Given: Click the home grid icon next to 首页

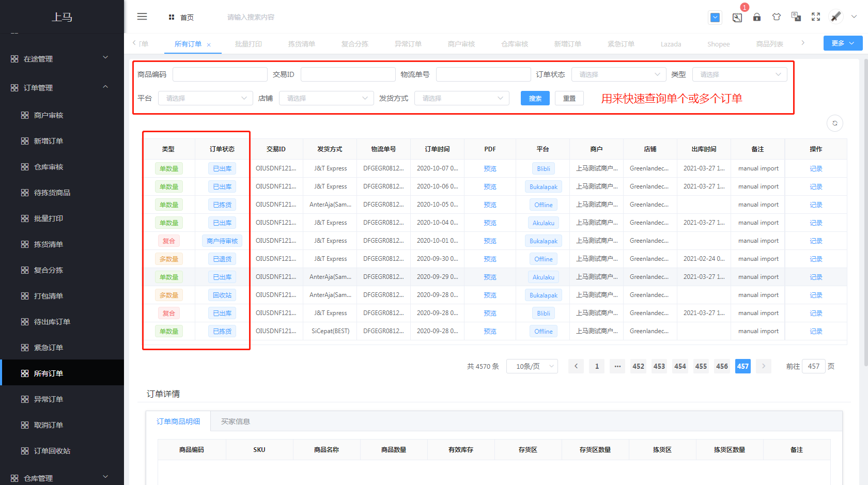Looking at the screenshot, I should [172, 18].
